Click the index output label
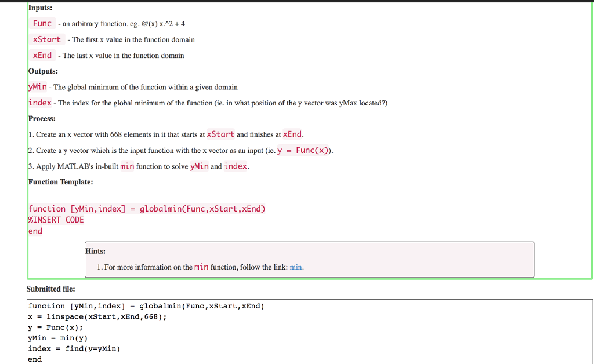Image resolution: width=594 pixels, height=364 pixels. (x=38, y=103)
